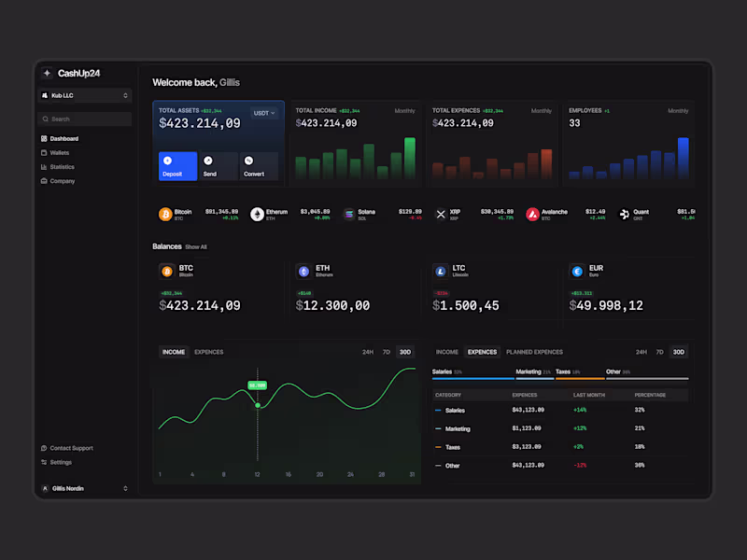
Task: Select Dashboard in the sidebar
Action: point(62,138)
